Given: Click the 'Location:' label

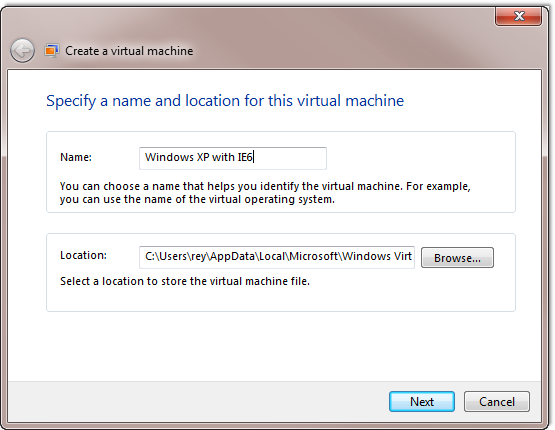Looking at the screenshot, I should click(83, 255).
